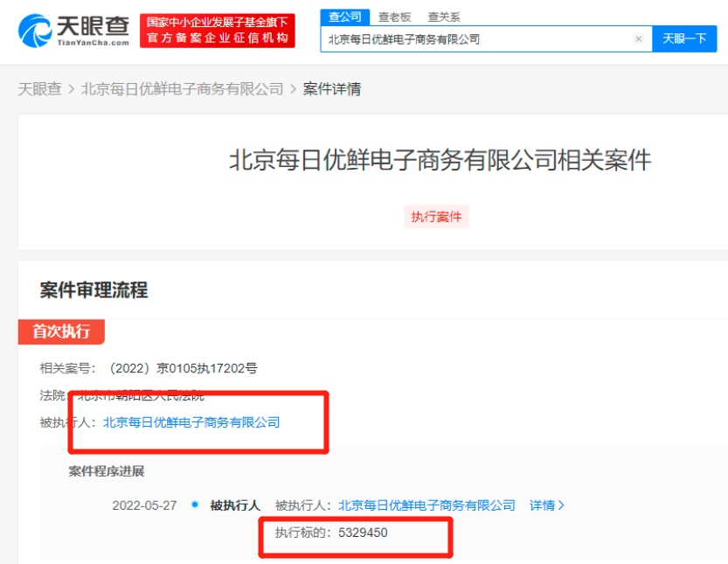
Task: Click the 执行标的 value 5329450
Action: pos(363,533)
